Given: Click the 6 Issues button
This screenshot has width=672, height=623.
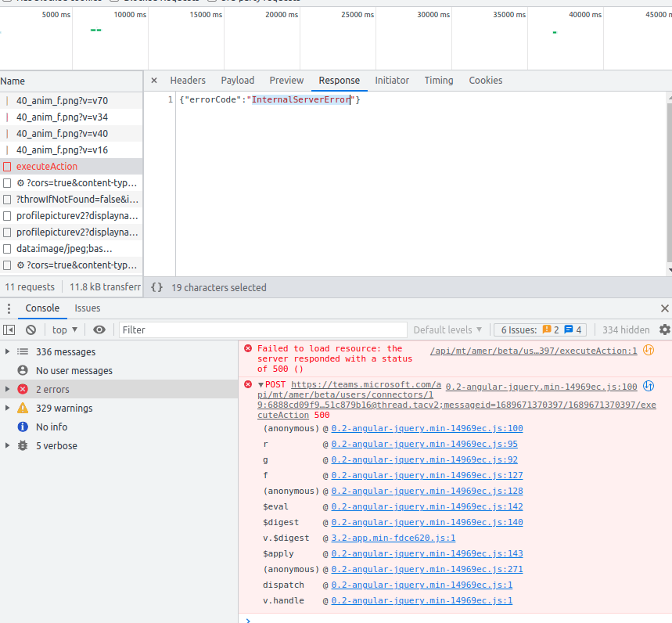Looking at the screenshot, I should click(x=540, y=330).
